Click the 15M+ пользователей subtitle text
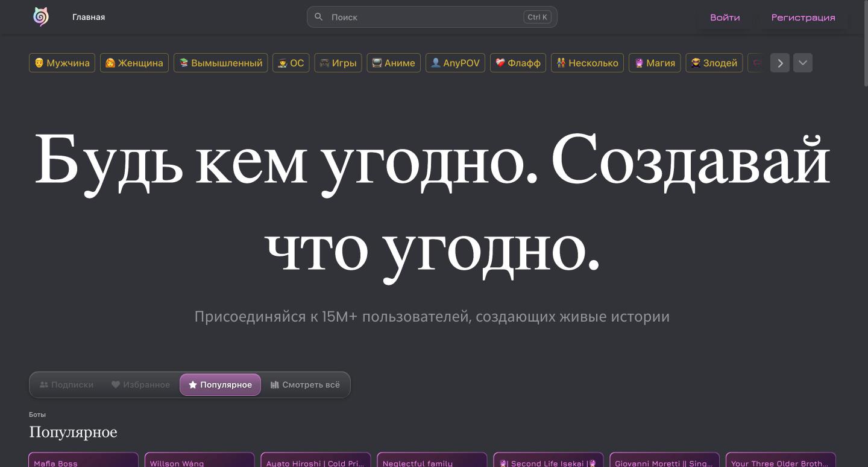Screen dimensions: 868x467 click(x=432, y=317)
